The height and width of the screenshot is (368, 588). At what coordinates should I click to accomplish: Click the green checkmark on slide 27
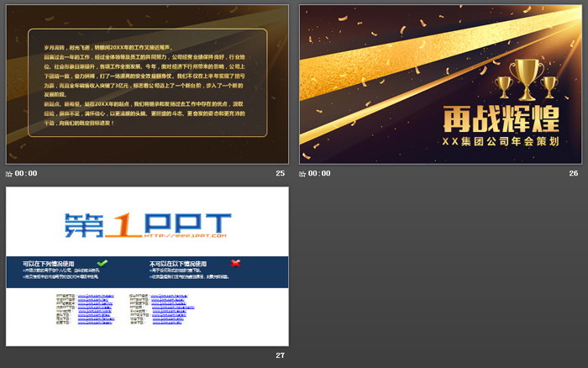click(x=102, y=264)
